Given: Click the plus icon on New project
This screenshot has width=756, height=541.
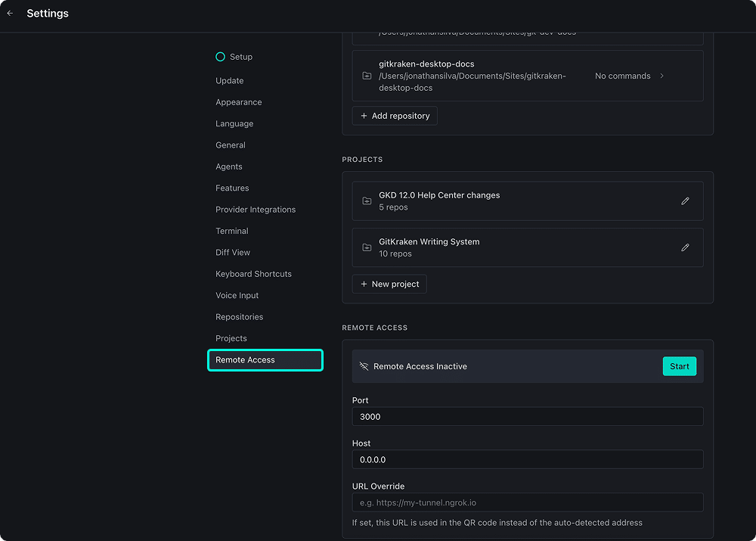Looking at the screenshot, I should point(364,284).
